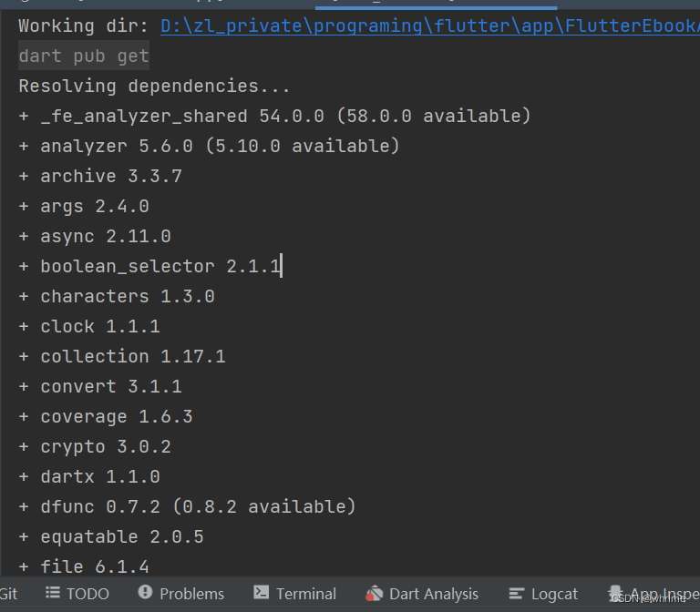Screen dimensions: 700x612
Task: Click the 'archive 3.3.7' line
Action: pos(100,176)
